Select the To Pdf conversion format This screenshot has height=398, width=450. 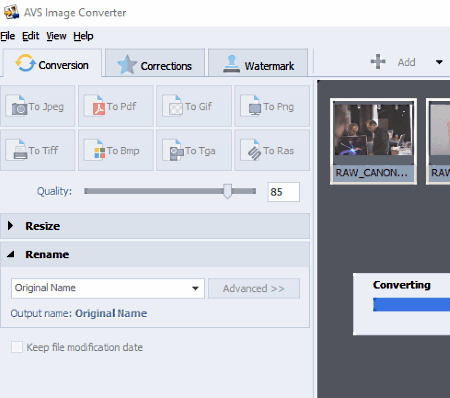[116, 106]
